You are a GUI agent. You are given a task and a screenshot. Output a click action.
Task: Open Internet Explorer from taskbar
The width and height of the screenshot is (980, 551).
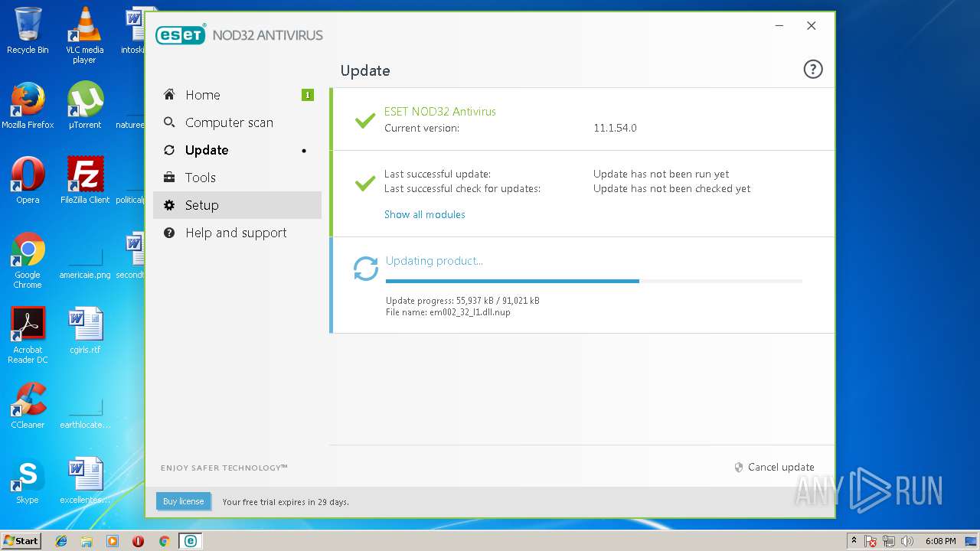point(61,541)
